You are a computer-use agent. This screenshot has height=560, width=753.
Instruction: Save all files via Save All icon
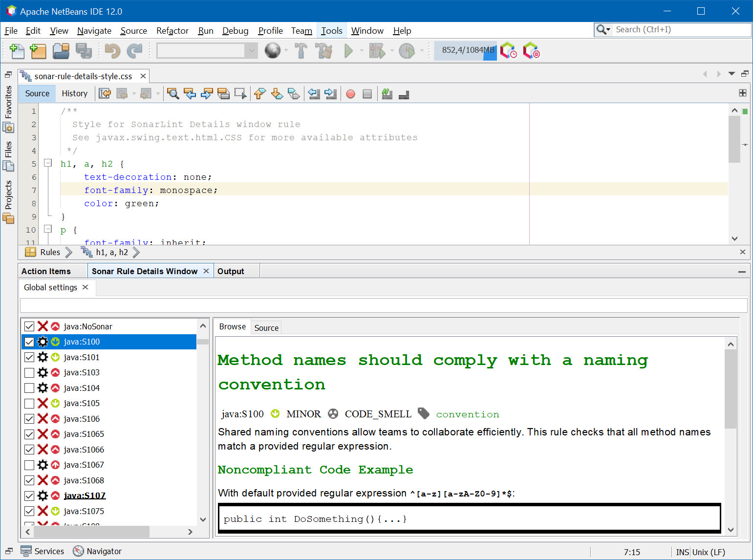tap(84, 50)
